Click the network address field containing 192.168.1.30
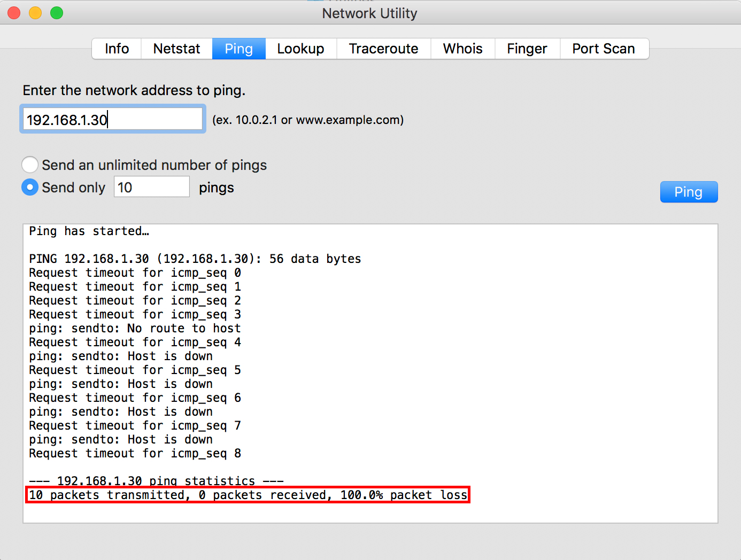Screen dimensions: 741x560 tap(112, 119)
